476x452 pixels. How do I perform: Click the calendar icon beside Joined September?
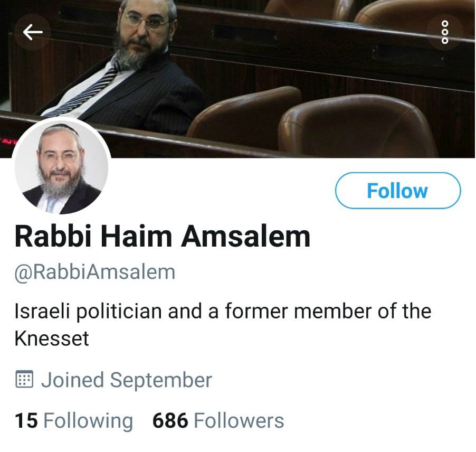tap(24, 380)
